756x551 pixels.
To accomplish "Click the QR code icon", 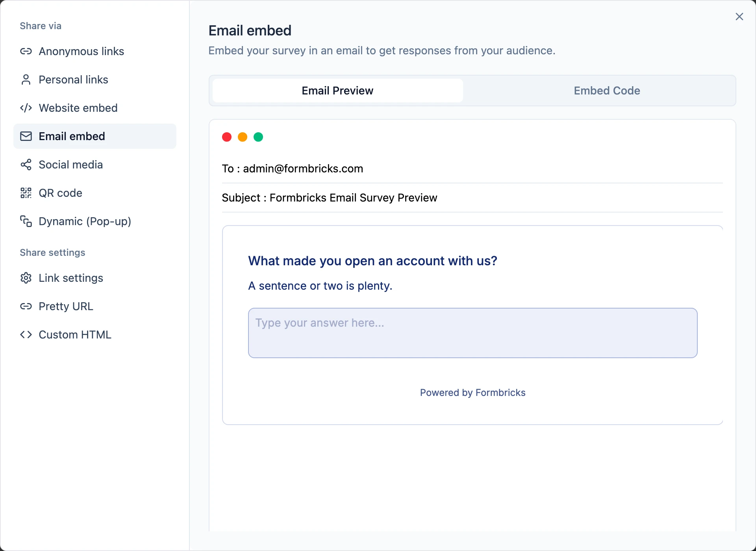I will coord(26,193).
